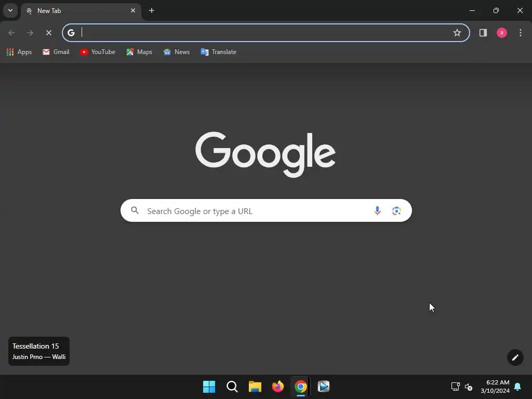Go back using the back arrow
The image size is (532, 399).
click(11, 33)
